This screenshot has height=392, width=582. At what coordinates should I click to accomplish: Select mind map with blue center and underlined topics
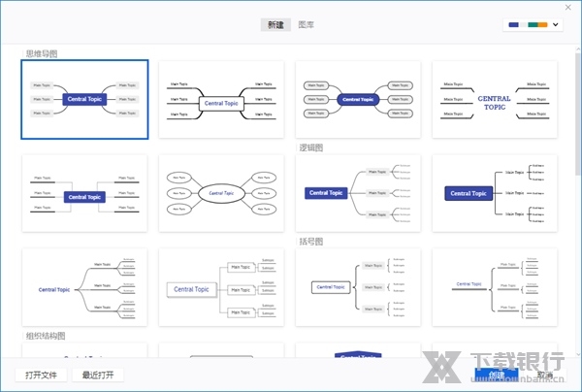pyautogui.click(x=85, y=193)
